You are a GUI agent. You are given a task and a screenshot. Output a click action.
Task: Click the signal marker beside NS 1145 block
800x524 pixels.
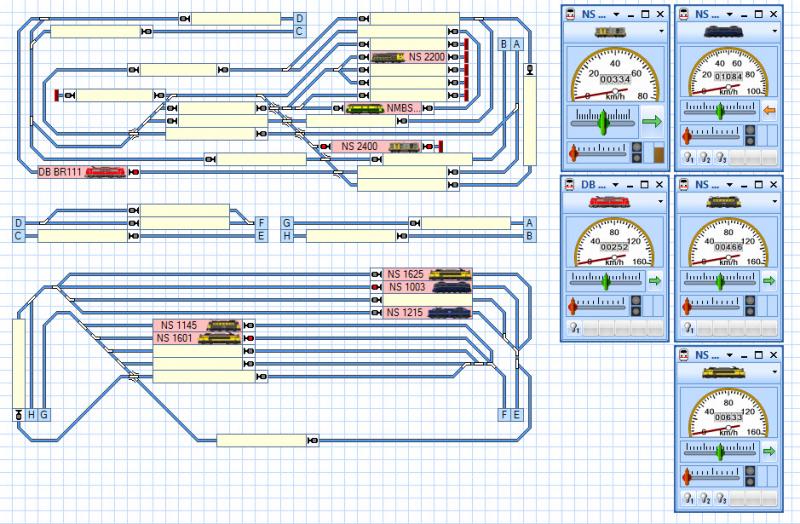click(x=249, y=326)
